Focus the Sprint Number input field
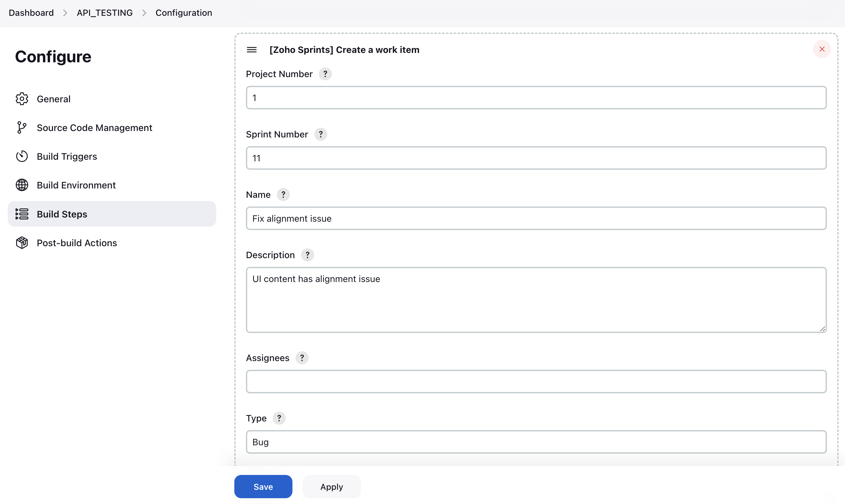845x504 pixels. coord(536,158)
